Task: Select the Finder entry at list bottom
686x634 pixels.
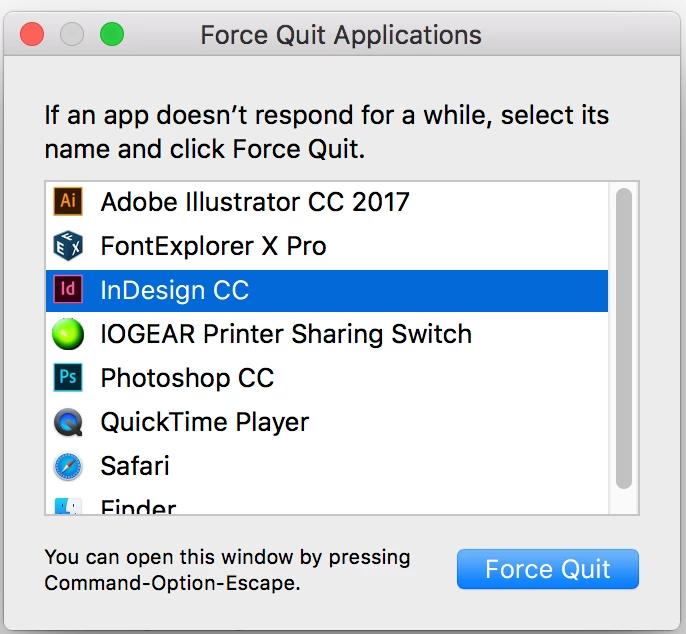Action: [327, 503]
